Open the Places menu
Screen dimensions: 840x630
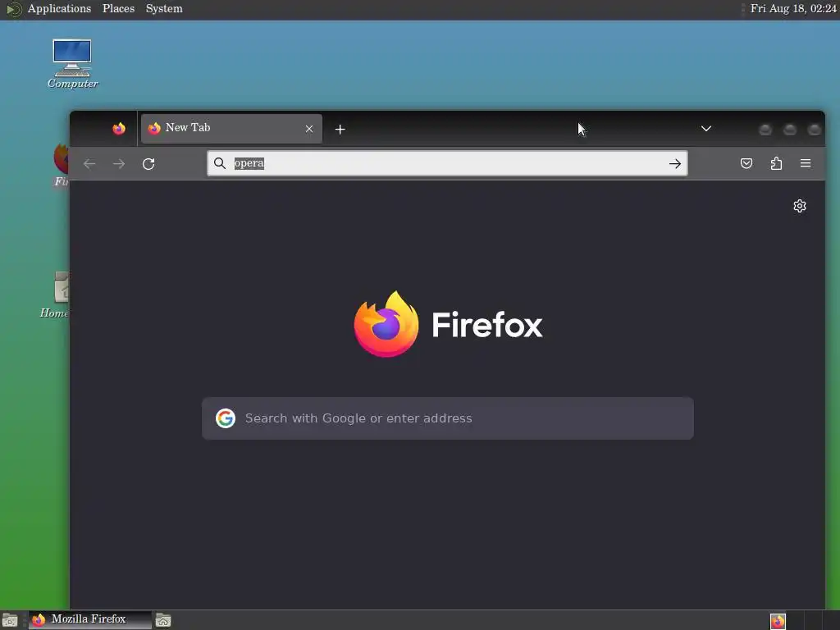tap(118, 8)
